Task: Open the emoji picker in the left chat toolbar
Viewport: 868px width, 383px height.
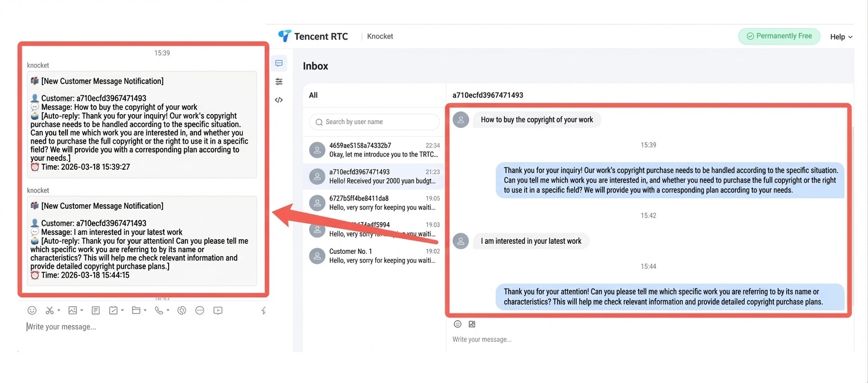Action: click(x=32, y=310)
